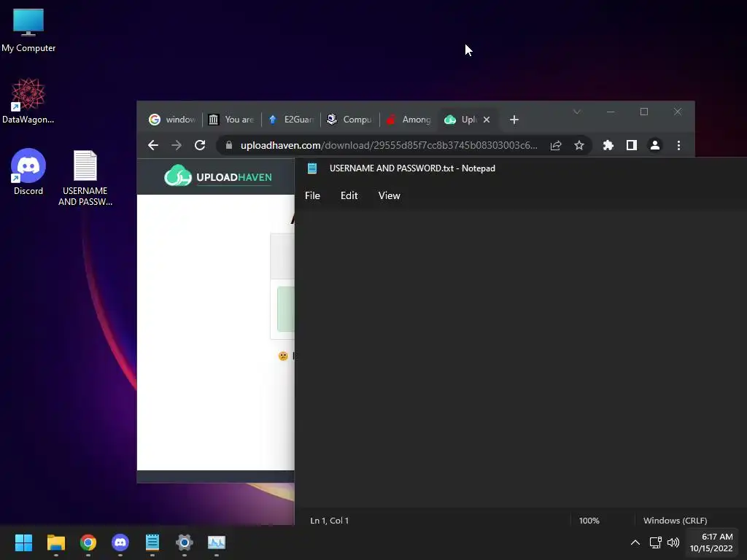
Task: Open Chrome three-dot menu
Action: coord(679,145)
